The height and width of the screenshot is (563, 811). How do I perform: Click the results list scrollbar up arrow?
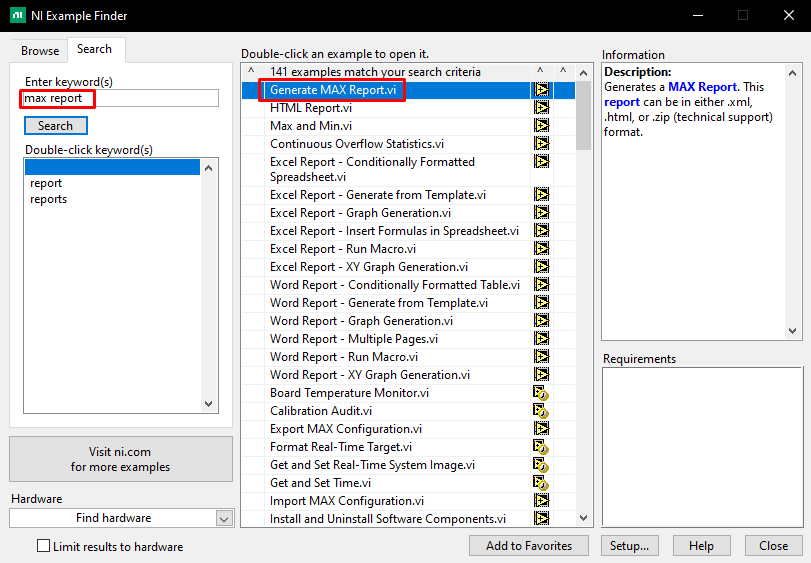point(584,73)
